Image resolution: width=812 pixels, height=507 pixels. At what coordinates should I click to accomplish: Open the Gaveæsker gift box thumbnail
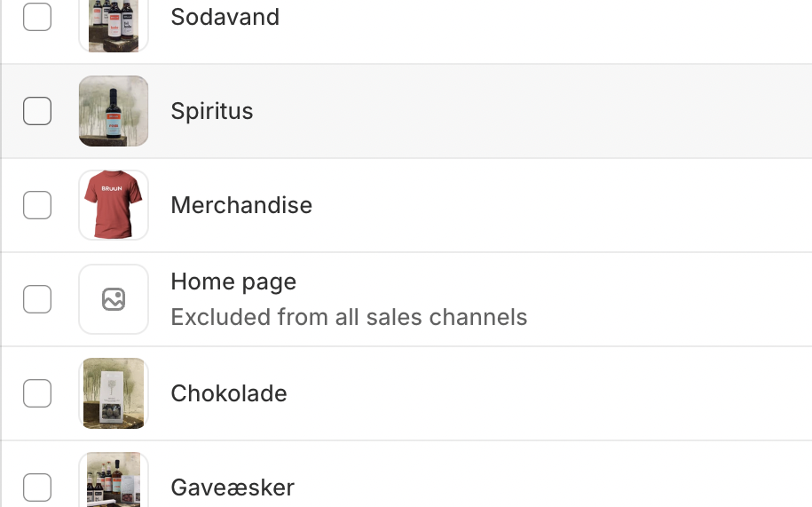114,479
